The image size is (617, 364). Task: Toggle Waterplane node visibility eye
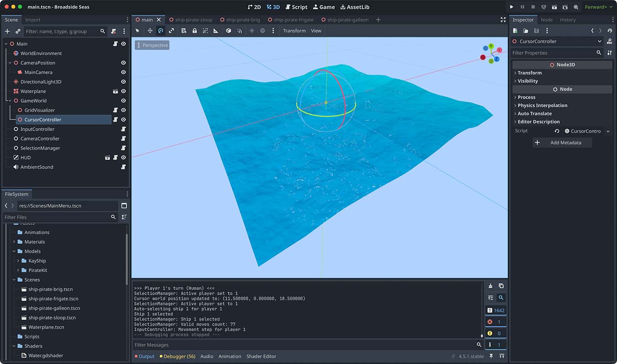123,91
